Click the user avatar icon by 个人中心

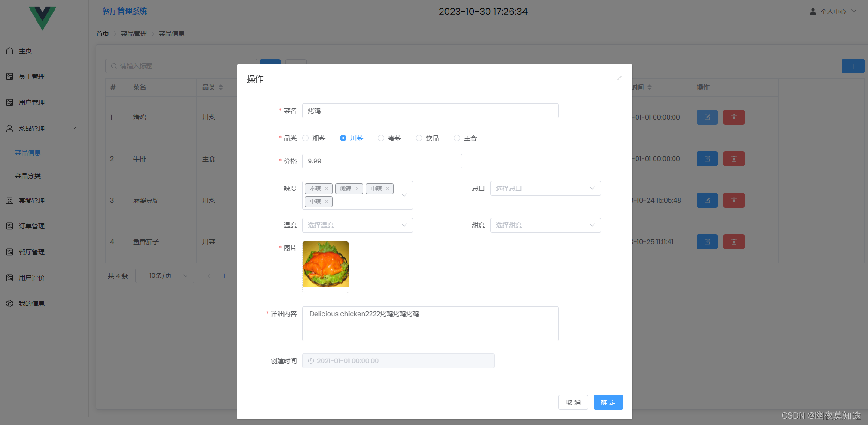813,12
